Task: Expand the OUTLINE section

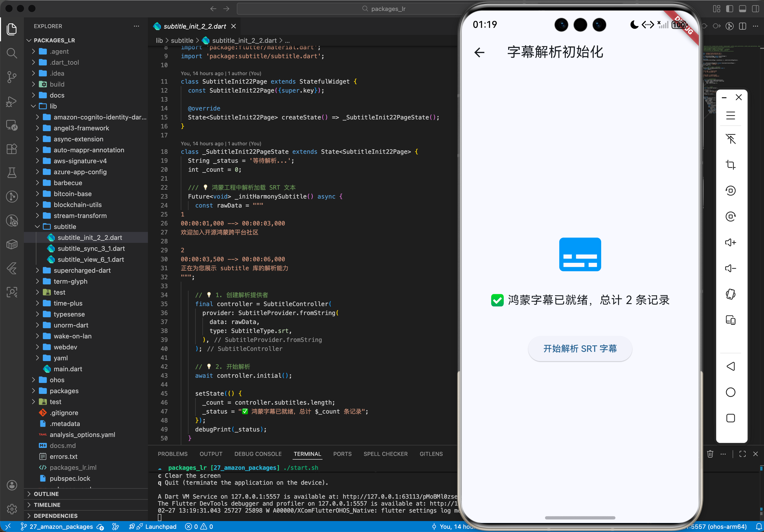Action: [x=46, y=494]
